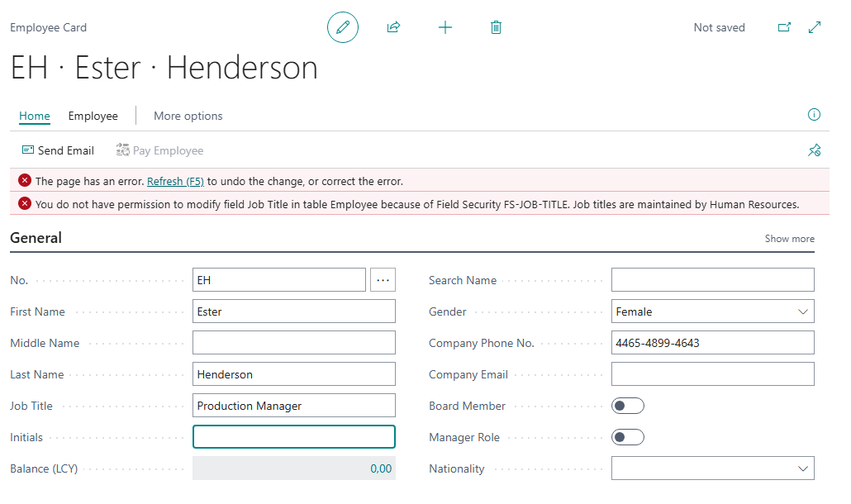The height and width of the screenshot is (504, 851).
Task: Click the Not saved status text
Action: click(719, 27)
